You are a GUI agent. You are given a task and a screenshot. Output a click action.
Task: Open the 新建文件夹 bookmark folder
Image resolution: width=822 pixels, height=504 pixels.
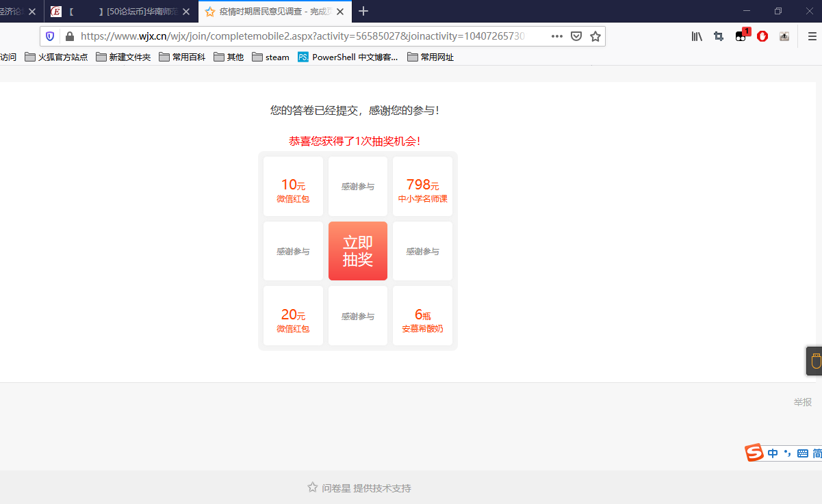click(123, 57)
